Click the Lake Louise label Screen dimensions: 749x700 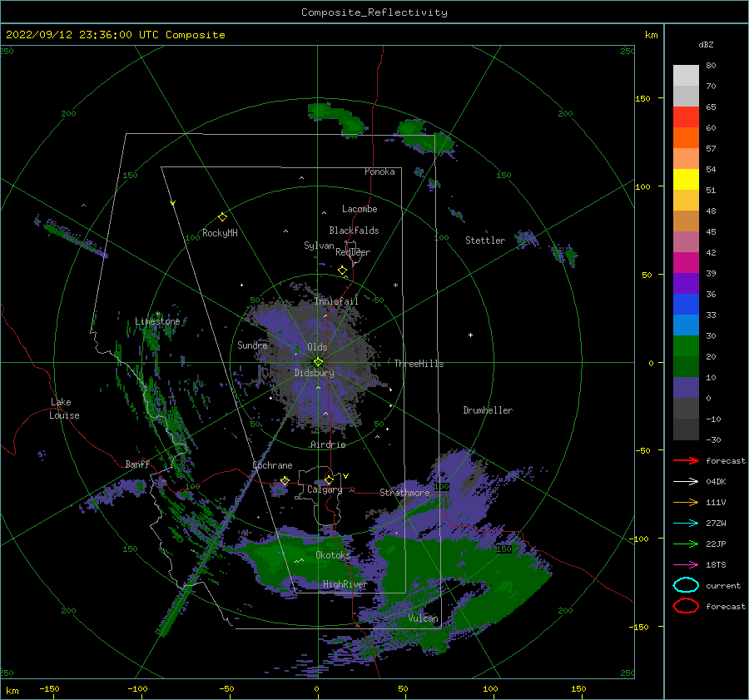[64, 409]
